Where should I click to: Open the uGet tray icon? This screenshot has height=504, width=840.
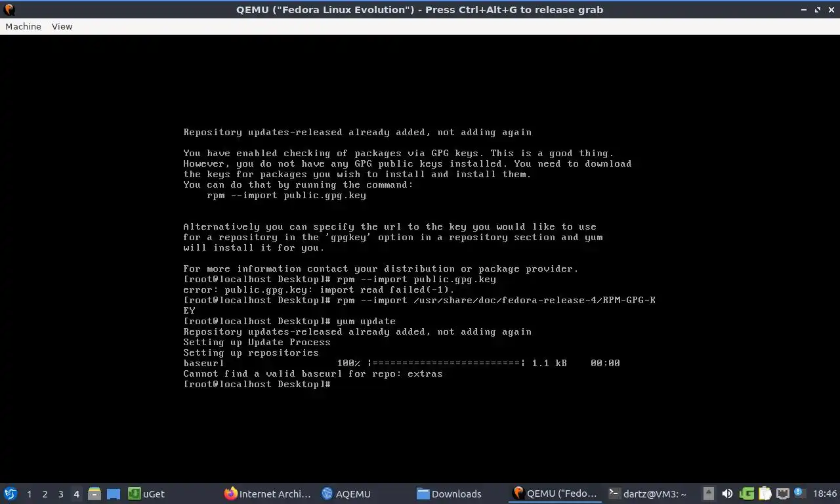(x=747, y=493)
